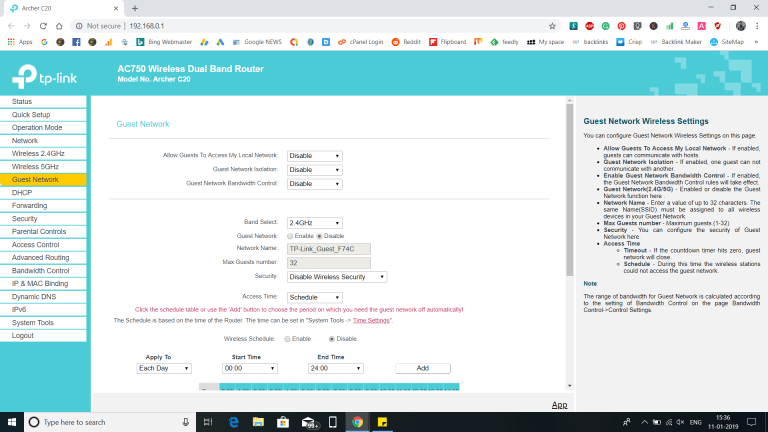Open the Band Select dropdown
The image size is (768, 432).
pyautogui.click(x=314, y=222)
